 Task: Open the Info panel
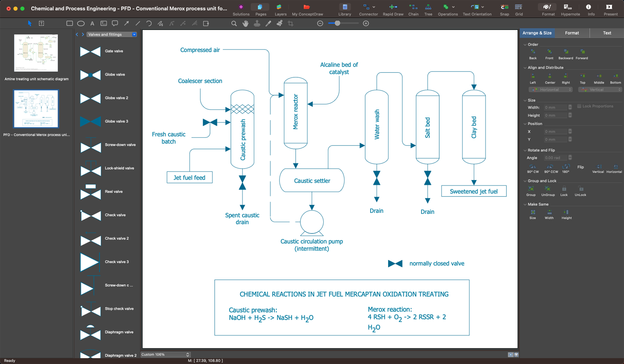pyautogui.click(x=591, y=10)
